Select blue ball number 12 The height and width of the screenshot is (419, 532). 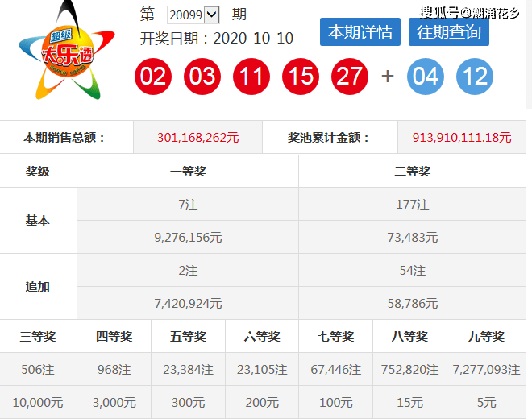coord(475,77)
